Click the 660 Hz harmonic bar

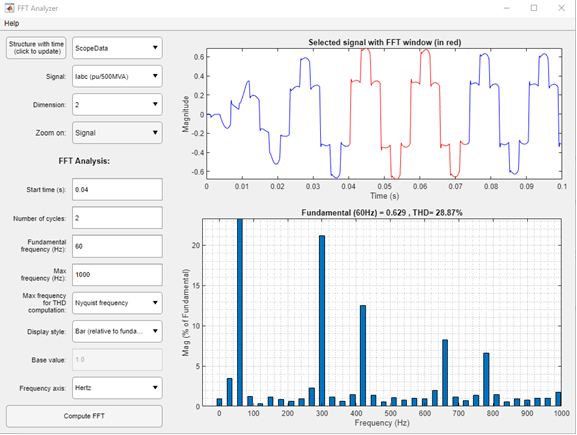pyautogui.click(x=445, y=373)
